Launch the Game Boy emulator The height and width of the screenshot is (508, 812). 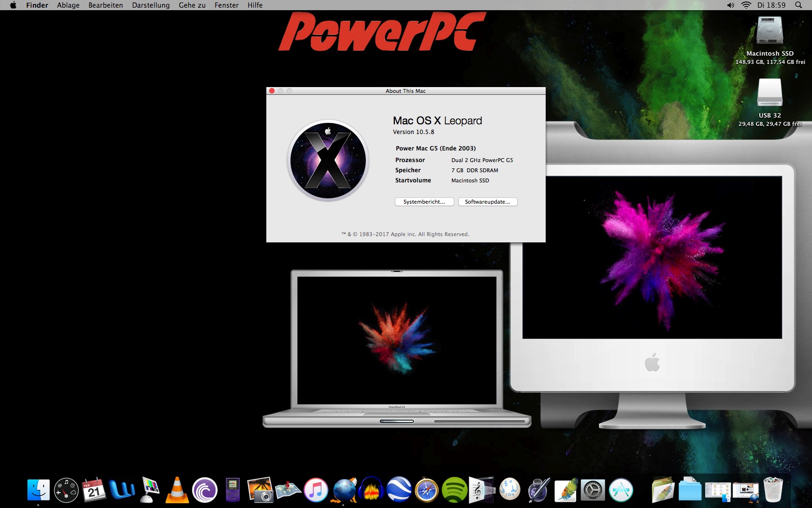click(232, 490)
